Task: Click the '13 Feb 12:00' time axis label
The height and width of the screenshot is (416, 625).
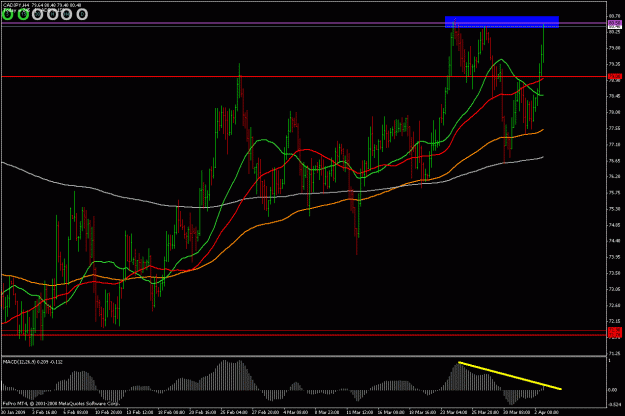Action: pos(140,412)
